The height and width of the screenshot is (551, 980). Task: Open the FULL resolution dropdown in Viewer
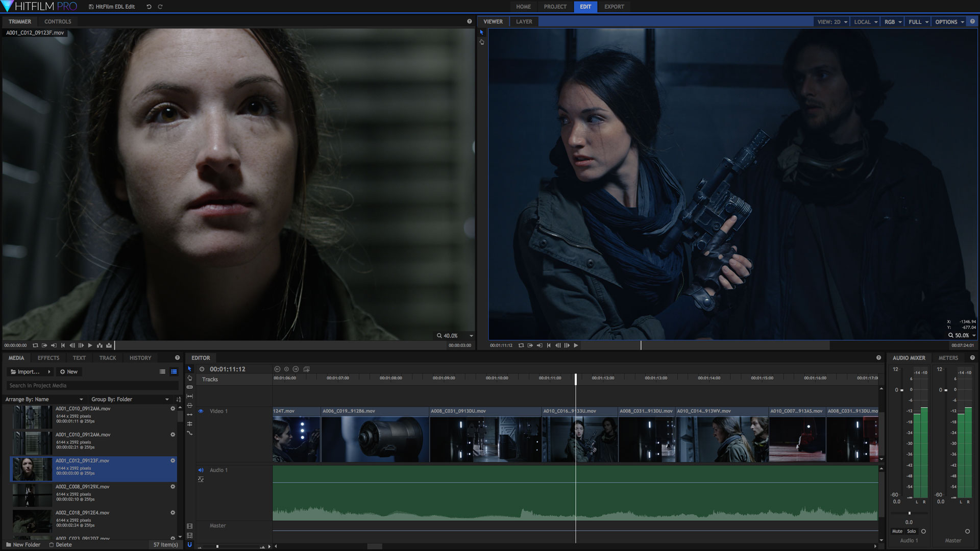(917, 21)
